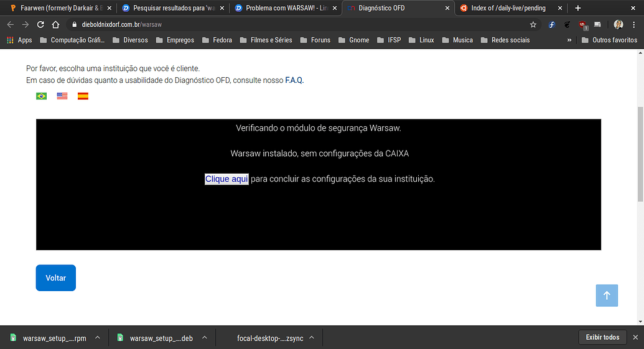The image size is (644, 349).
Task: Open the browser home page
Action: (x=55, y=25)
